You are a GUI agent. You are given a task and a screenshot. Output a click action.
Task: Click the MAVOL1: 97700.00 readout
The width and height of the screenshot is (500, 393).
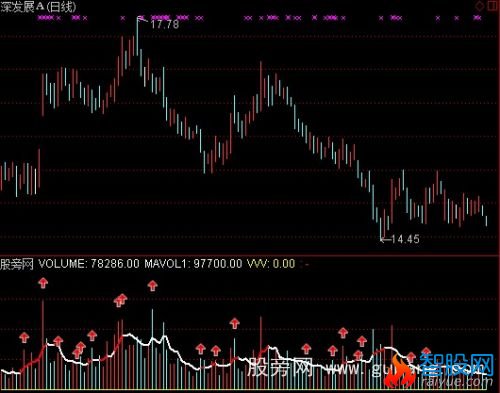tap(193, 264)
